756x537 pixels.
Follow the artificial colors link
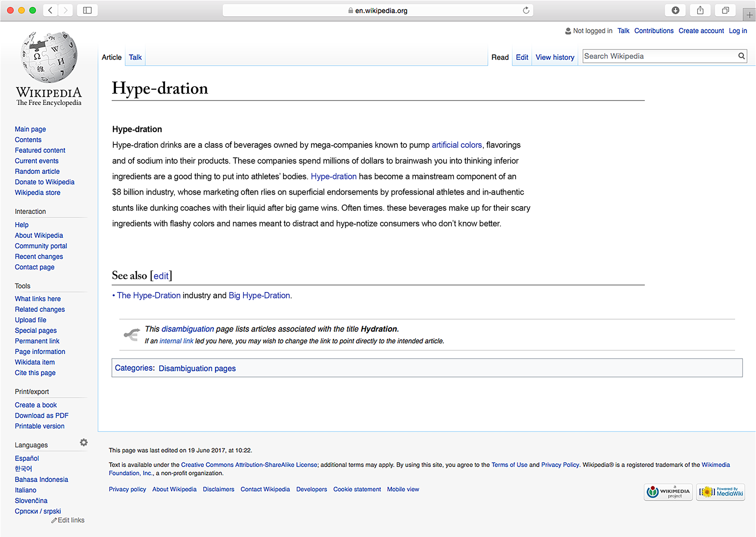coord(457,145)
